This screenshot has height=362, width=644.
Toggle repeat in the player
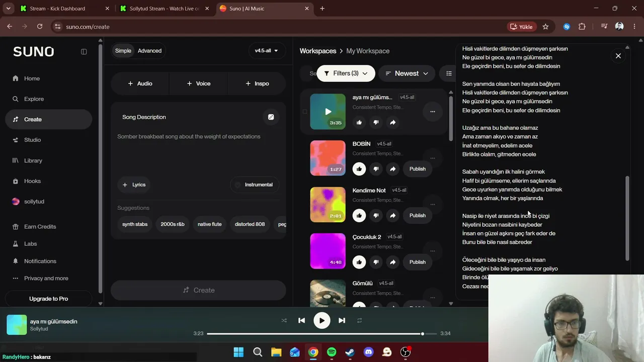point(359,320)
